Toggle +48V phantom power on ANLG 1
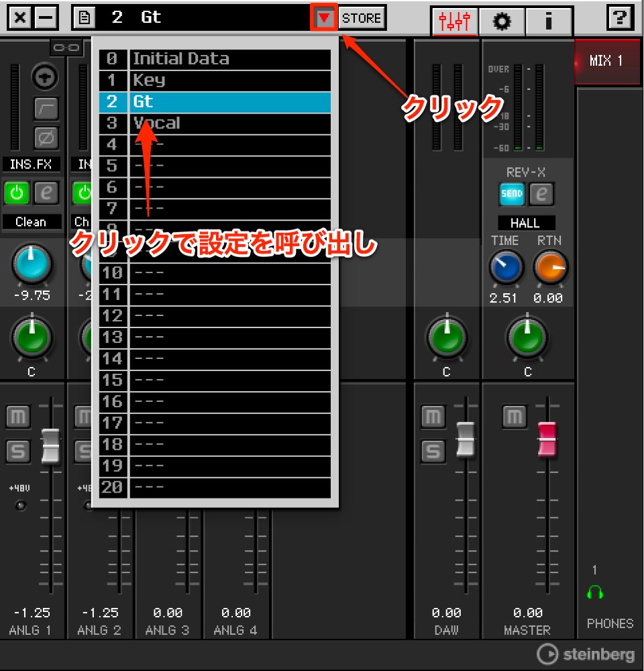Viewport: 644px width, 671px height. (x=20, y=506)
